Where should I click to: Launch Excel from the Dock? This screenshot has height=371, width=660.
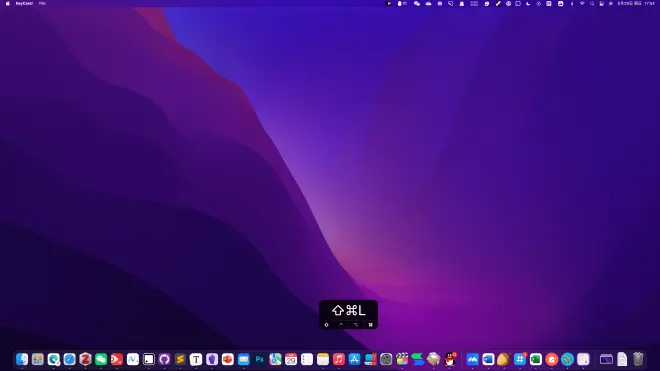[x=536, y=359]
